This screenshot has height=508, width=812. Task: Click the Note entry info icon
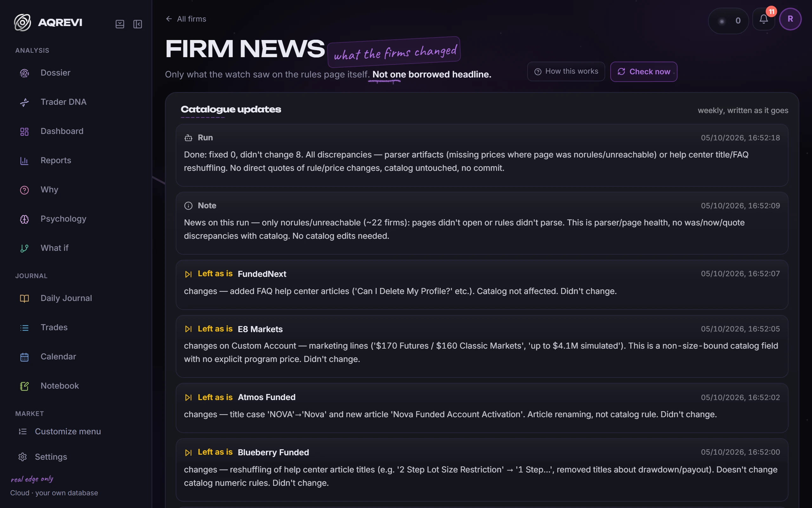(188, 206)
